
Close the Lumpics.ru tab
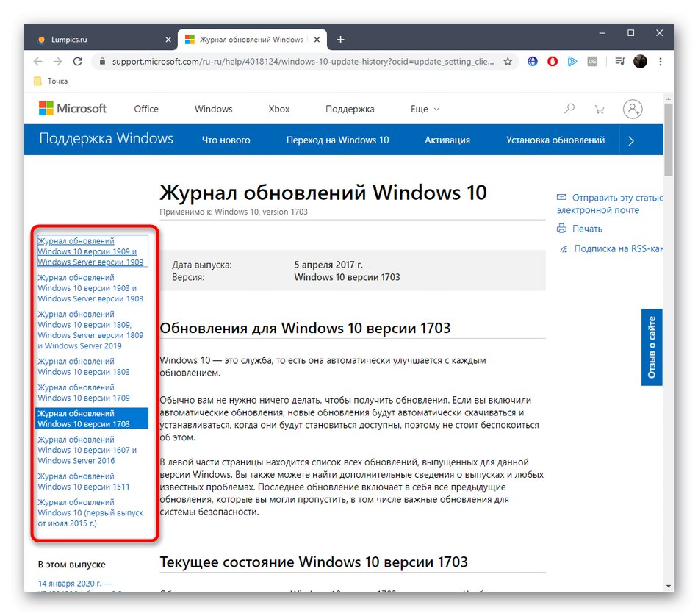coord(168,40)
